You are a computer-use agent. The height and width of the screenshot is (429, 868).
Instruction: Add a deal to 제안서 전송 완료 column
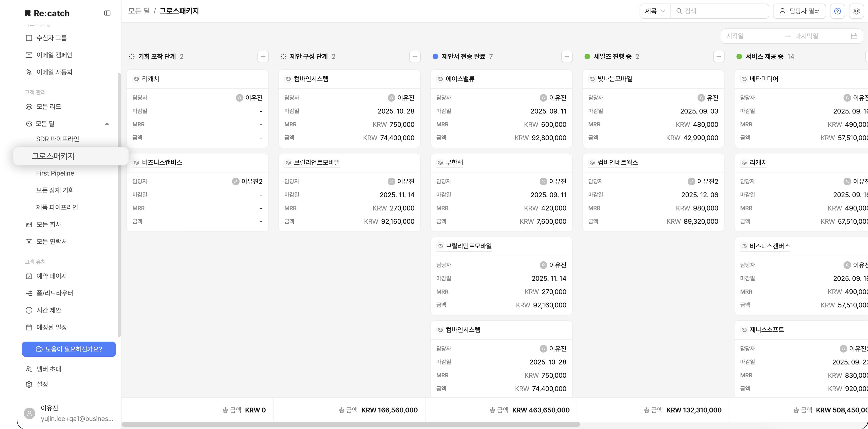[567, 57]
